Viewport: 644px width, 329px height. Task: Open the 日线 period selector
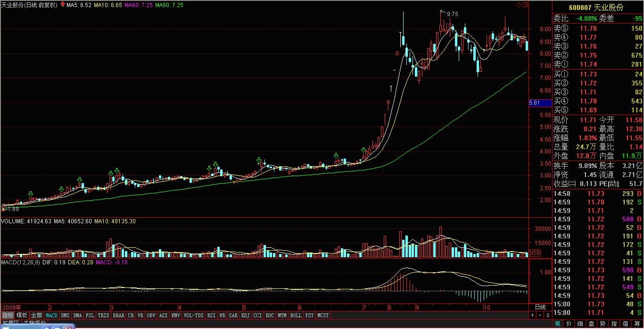[540, 307]
